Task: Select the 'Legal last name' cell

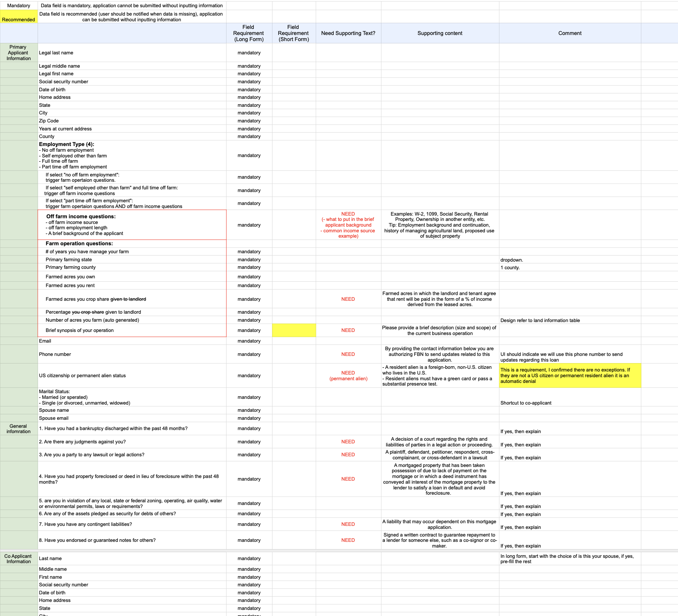Action: click(x=132, y=53)
